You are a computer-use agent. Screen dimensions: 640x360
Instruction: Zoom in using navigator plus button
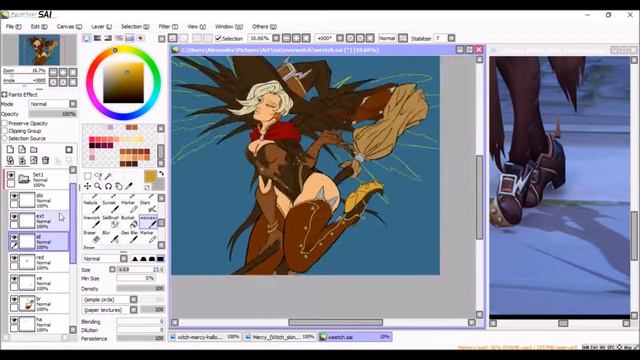click(63, 72)
